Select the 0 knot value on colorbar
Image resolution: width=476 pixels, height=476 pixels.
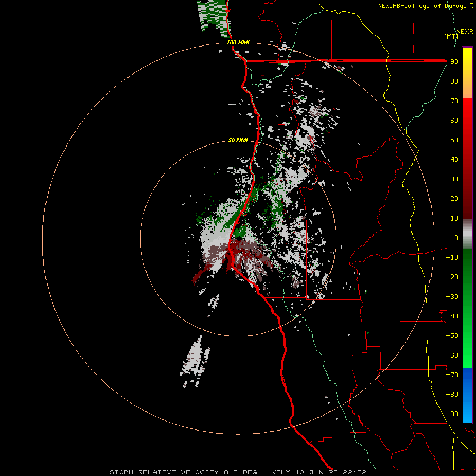pyautogui.click(x=456, y=237)
